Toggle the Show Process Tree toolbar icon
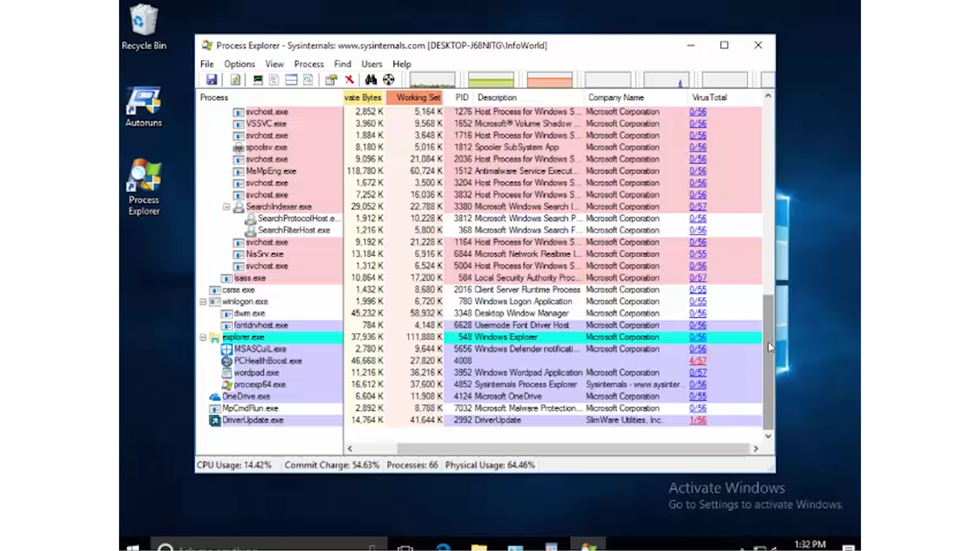This screenshot has height=551, width=980. 274,80
